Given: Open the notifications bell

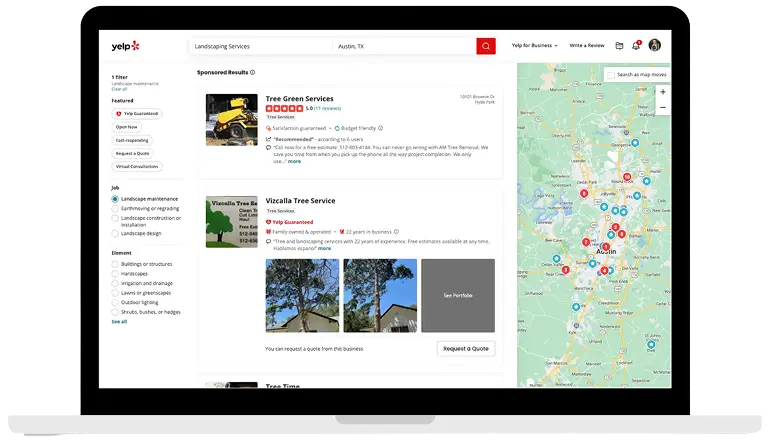Looking at the screenshot, I should (x=636, y=46).
